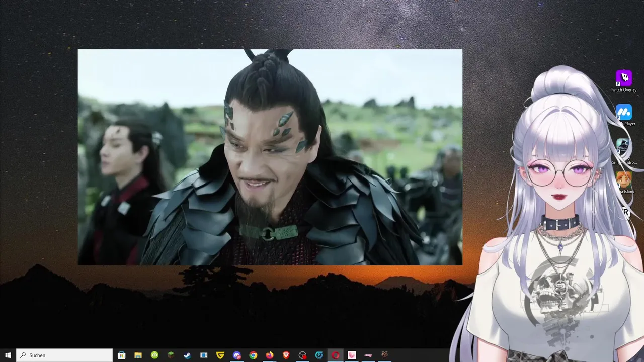Open the pink app in taskbar

click(x=352, y=355)
